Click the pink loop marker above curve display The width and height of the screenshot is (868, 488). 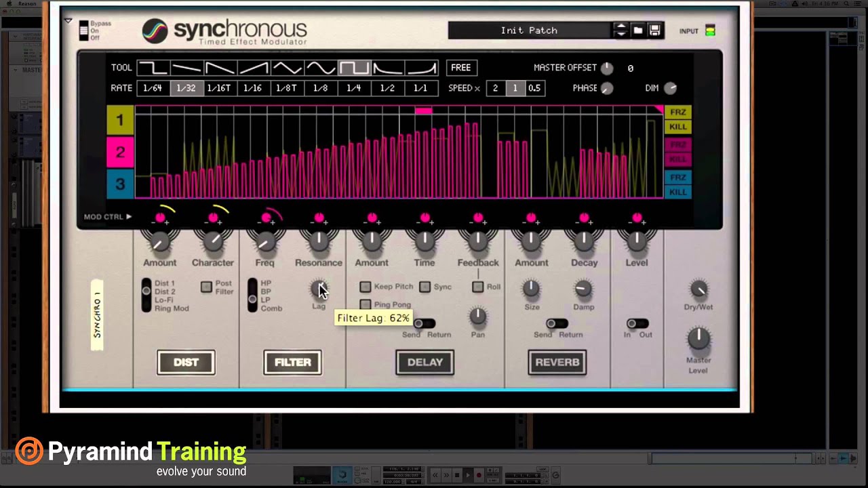(x=423, y=110)
